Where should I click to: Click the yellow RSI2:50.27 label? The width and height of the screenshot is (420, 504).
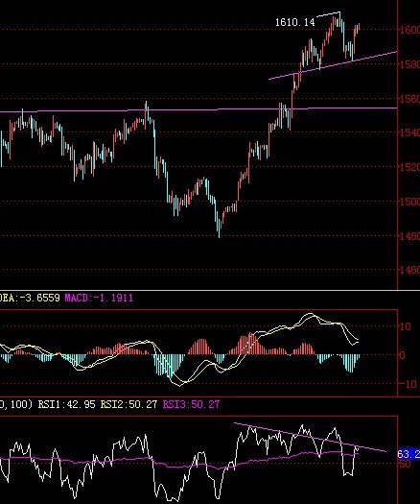(x=128, y=404)
